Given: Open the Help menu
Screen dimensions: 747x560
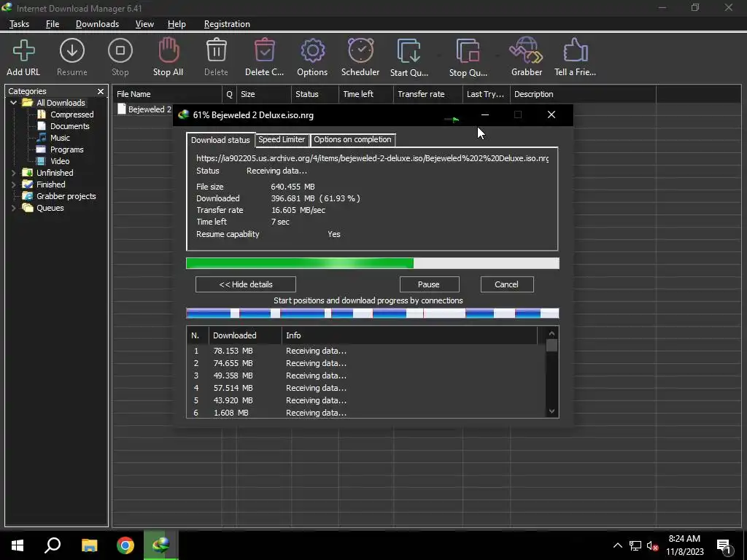Looking at the screenshot, I should coord(177,24).
